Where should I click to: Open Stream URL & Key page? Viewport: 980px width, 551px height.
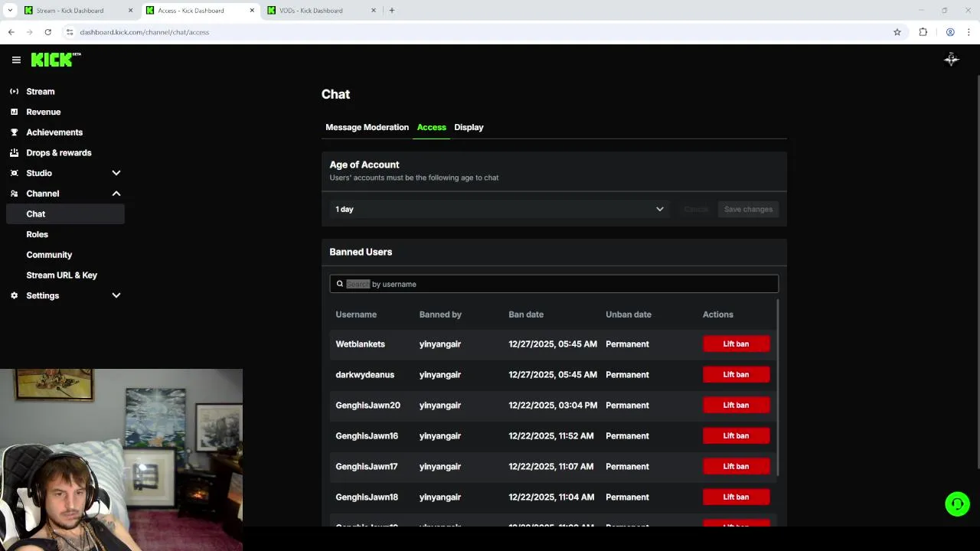tap(61, 275)
